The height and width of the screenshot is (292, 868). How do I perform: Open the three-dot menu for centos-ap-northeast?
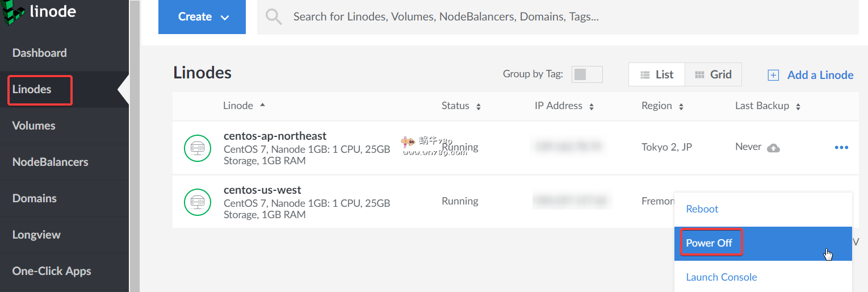pyautogui.click(x=841, y=148)
